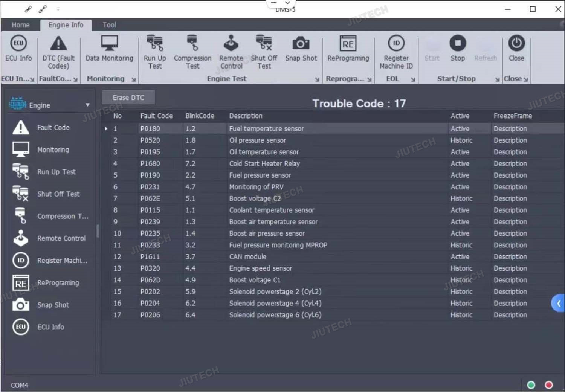565x392 pixels.
Task: Open the Engine dropdown selector
Action: click(x=87, y=105)
